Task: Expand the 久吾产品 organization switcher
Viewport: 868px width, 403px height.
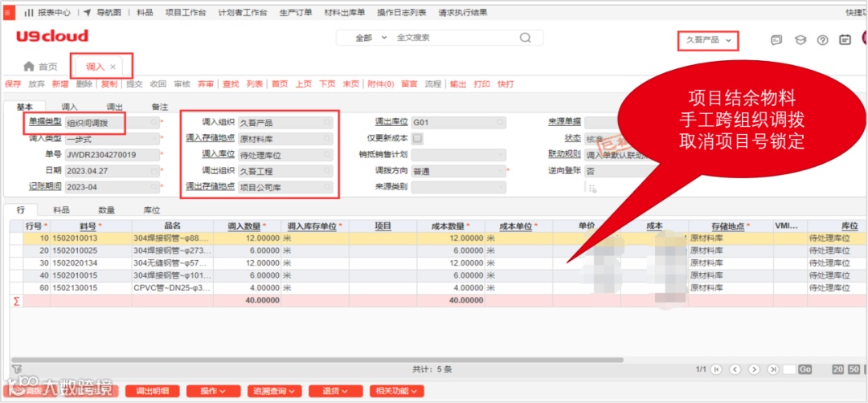Action: [709, 40]
